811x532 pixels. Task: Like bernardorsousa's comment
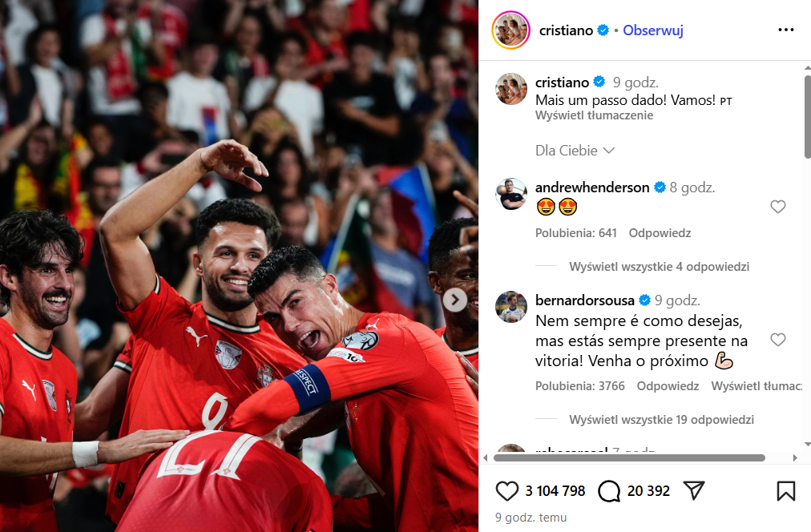click(x=778, y=340)
